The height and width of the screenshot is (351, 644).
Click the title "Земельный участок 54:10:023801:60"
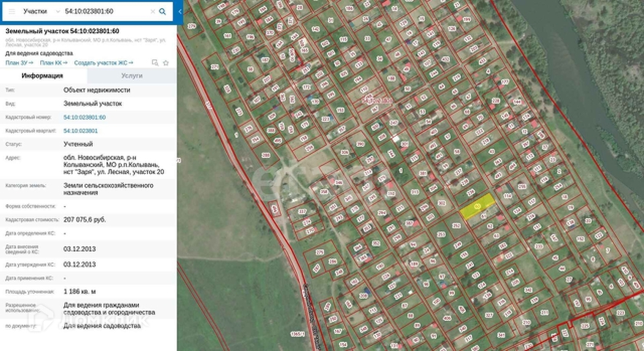pyautogui.click(x=62, y=31)
